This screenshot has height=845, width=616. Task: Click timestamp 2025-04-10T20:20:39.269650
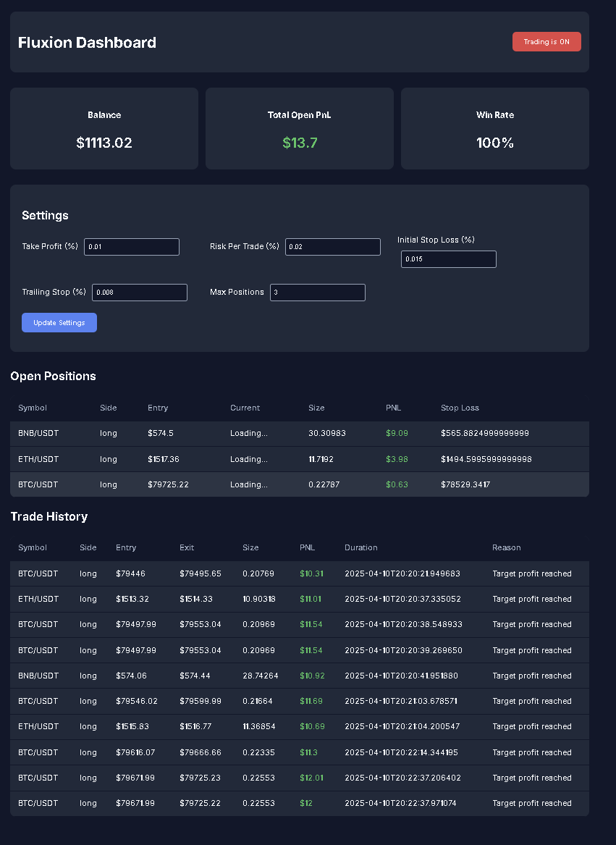click(x=403, y=650)
